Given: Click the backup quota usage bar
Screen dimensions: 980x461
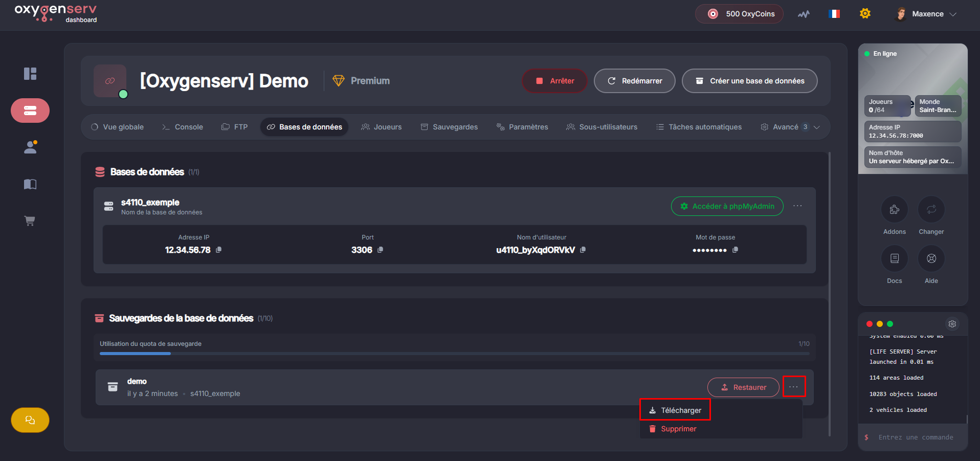Looking at the screenshot, I should coord(454,353).
